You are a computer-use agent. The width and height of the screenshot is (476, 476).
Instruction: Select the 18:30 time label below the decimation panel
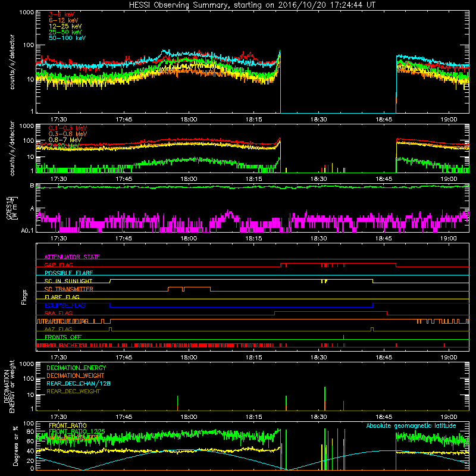[319, 417]
